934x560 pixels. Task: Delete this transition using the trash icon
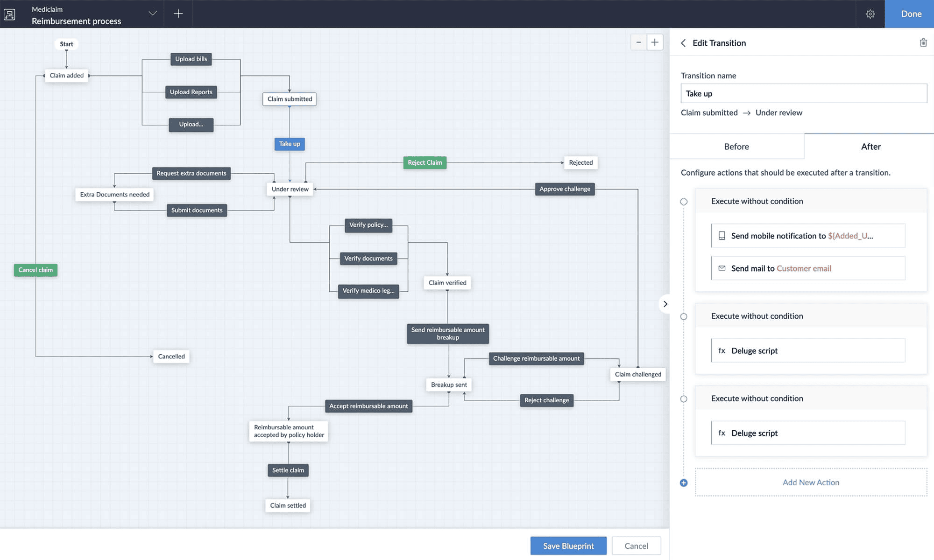coord(923,42)
